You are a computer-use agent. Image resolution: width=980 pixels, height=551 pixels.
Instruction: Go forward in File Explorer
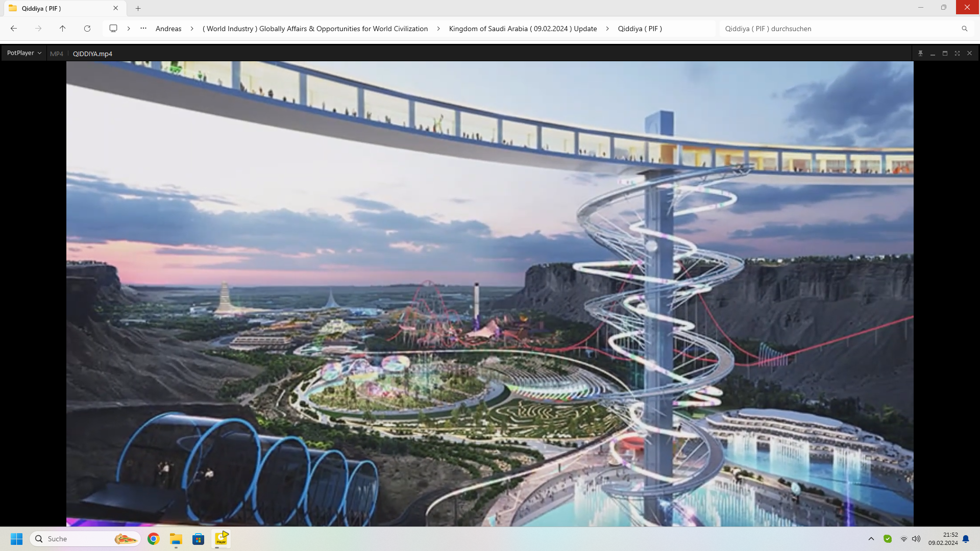(38, 29)
